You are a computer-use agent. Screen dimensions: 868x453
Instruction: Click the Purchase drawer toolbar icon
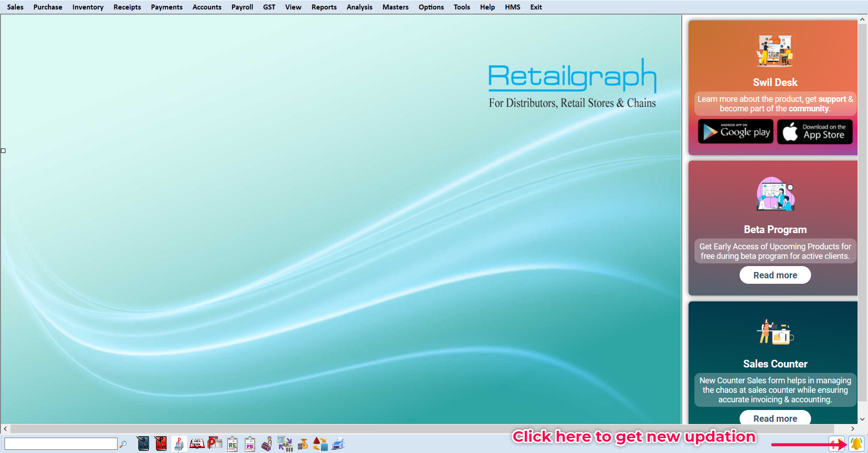point(179,443)
